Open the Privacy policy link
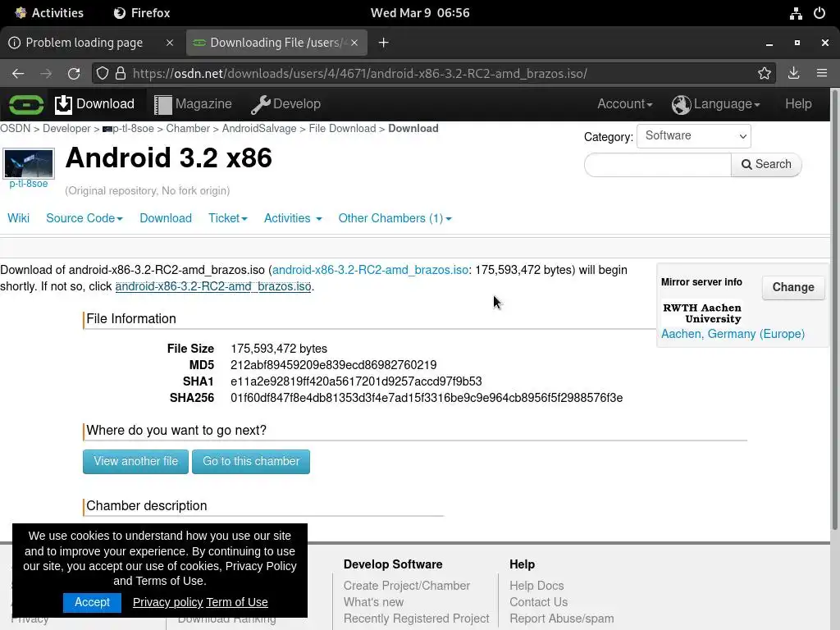Screen dimensions: 840x630 coord(167,602)
